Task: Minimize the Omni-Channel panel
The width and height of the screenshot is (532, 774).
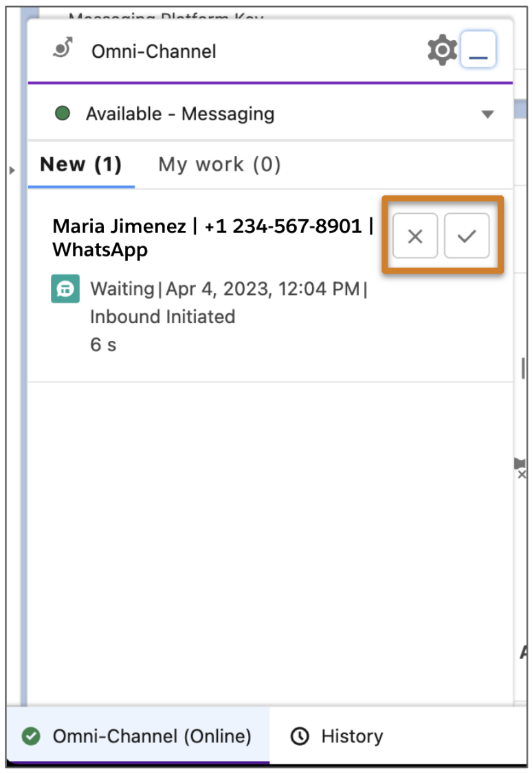Action: (478, 49)
